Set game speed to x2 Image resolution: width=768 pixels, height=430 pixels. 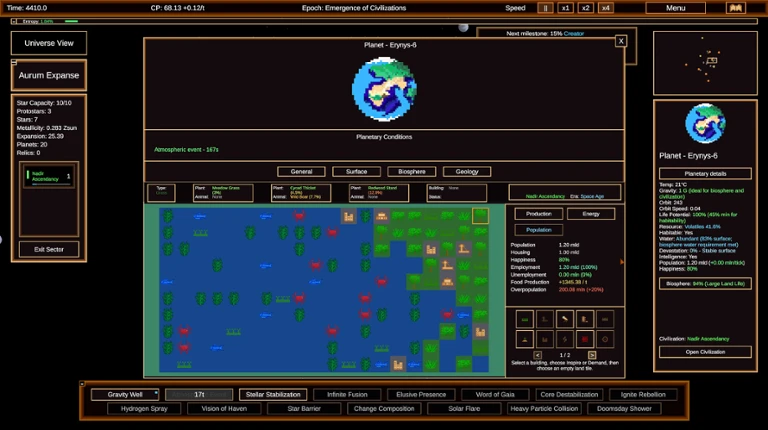[x=585, y=8]
